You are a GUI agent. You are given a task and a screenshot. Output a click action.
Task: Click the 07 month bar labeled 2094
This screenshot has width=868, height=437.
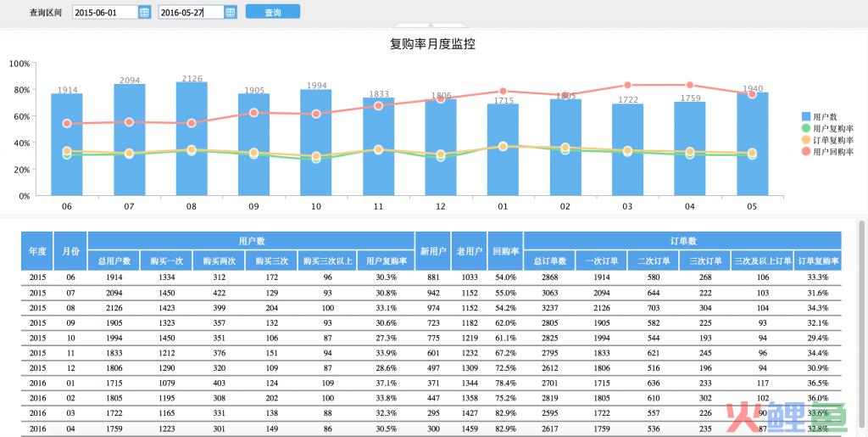coord(130,139)
